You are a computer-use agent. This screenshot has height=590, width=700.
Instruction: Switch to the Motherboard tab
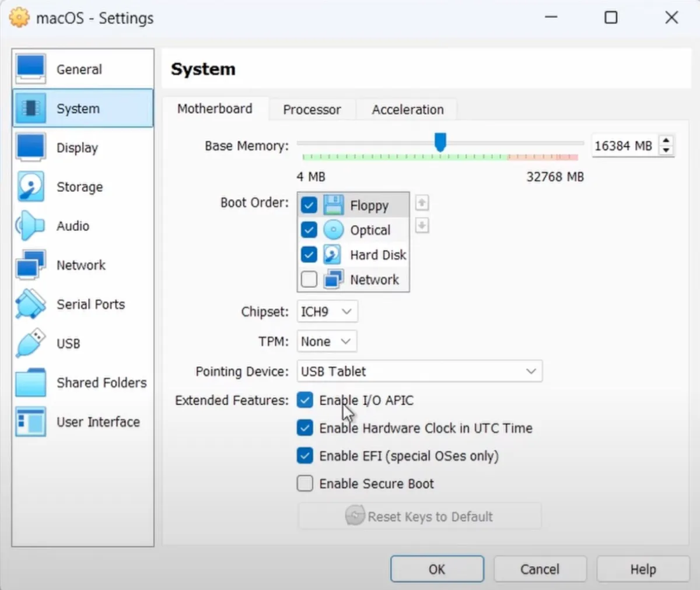(x=215, y=108)
